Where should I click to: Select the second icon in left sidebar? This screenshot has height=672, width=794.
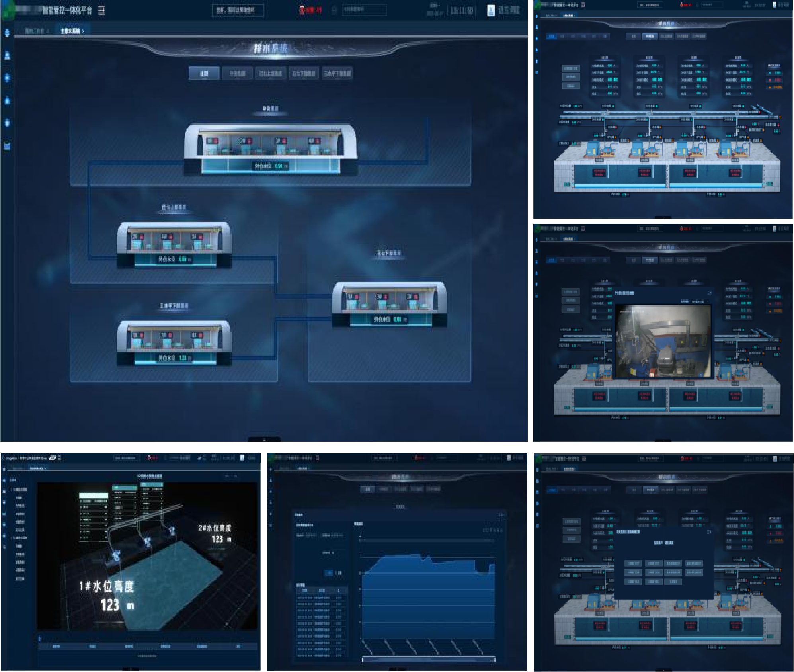(x=7, y=55)
